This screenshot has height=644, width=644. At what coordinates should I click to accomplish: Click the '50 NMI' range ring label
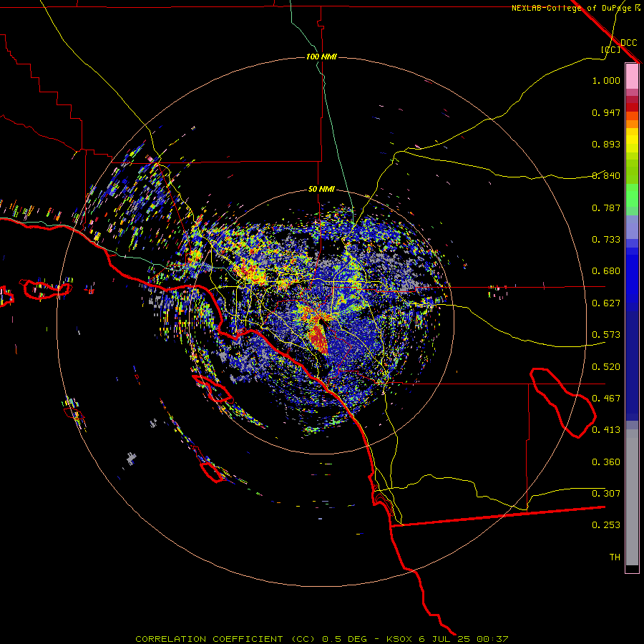point(321,189)
